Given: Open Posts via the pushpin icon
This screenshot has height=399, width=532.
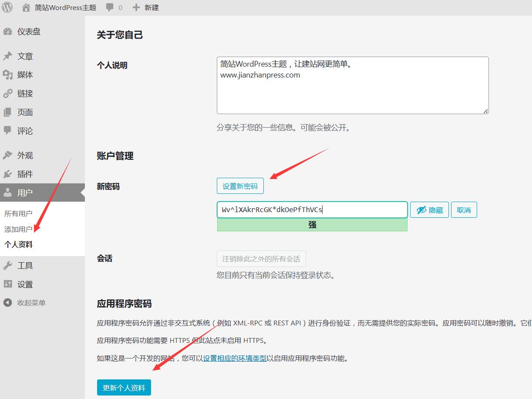Looking at the screenshot, I should coord(8,56).
